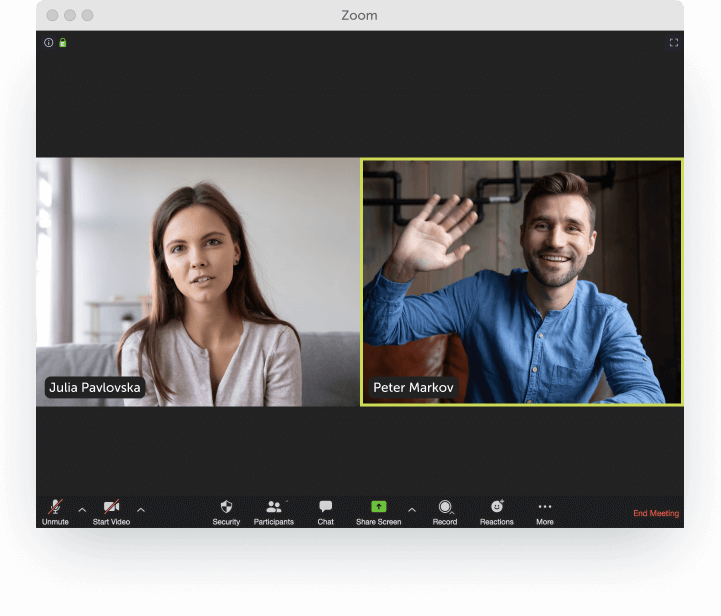
Task: Click the window's zoom/maximize button
Action: [x=87, y=15]
